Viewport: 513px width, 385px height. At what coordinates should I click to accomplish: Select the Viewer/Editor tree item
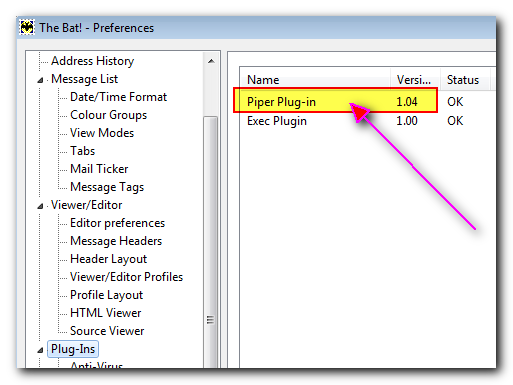tap(86, 205)
